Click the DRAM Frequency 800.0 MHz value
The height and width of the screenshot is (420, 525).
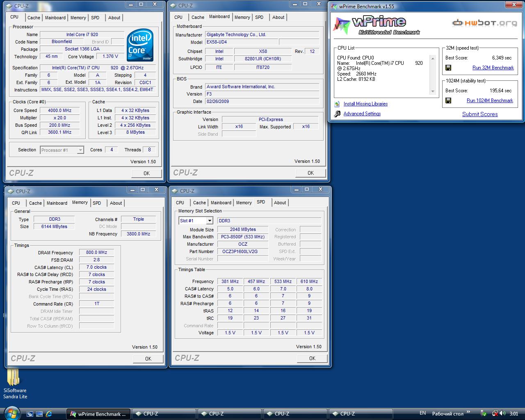point(96,253)
